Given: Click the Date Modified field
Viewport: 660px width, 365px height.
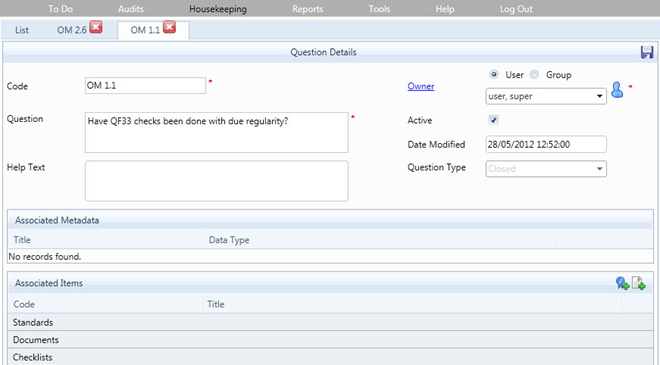Looking at the screenshot, I should tap(546, 144).
